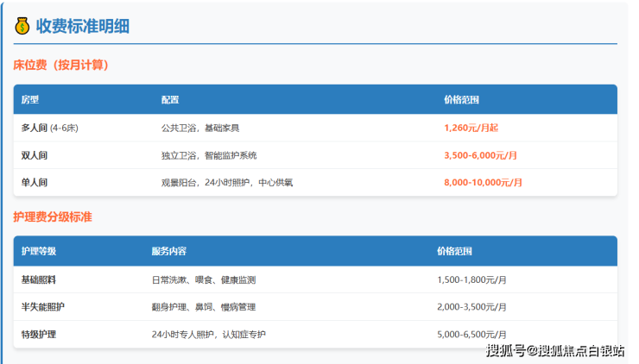Select the 床位费（按月计算）section heading

click(60, 65)
